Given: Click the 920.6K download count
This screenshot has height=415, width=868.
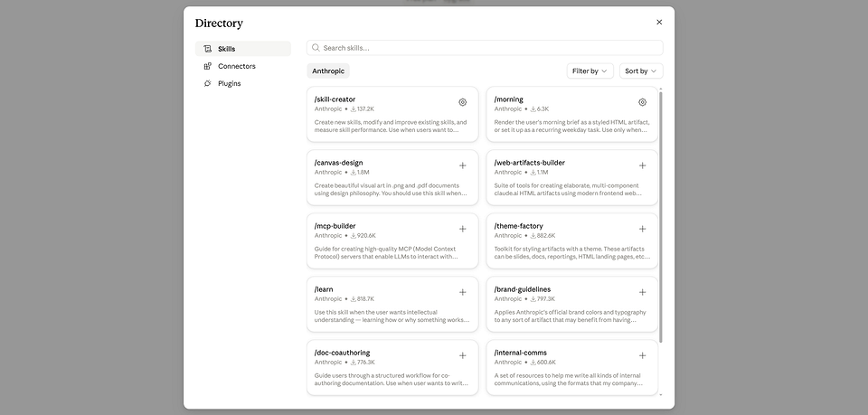Looking at the screenshot, I should coord(363,236).
